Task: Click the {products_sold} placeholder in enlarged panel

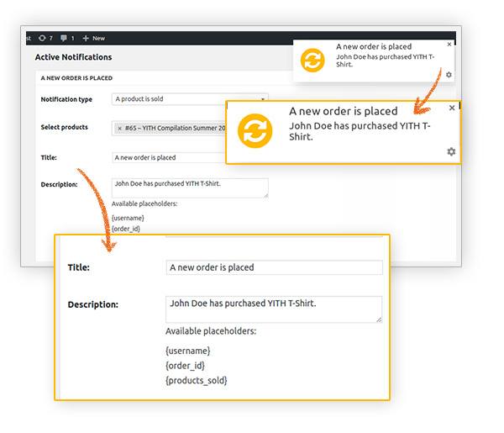Action: [x=197, y=381]
